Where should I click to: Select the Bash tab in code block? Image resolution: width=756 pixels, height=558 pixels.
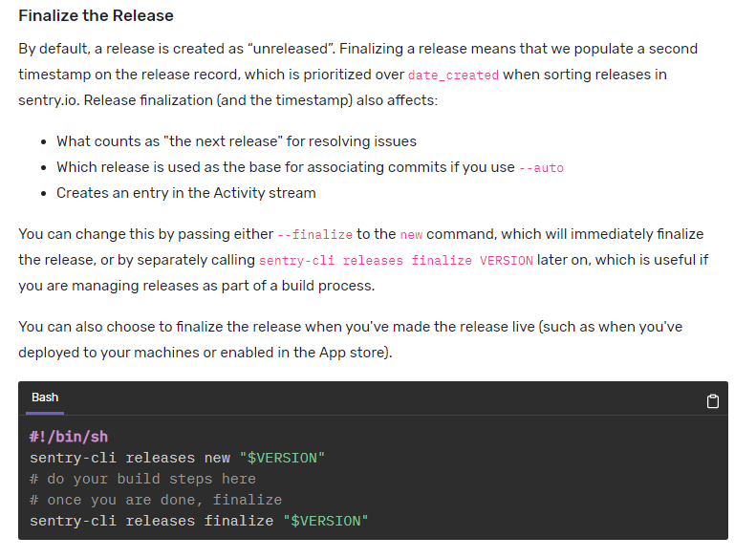click(x=45, y=397)
